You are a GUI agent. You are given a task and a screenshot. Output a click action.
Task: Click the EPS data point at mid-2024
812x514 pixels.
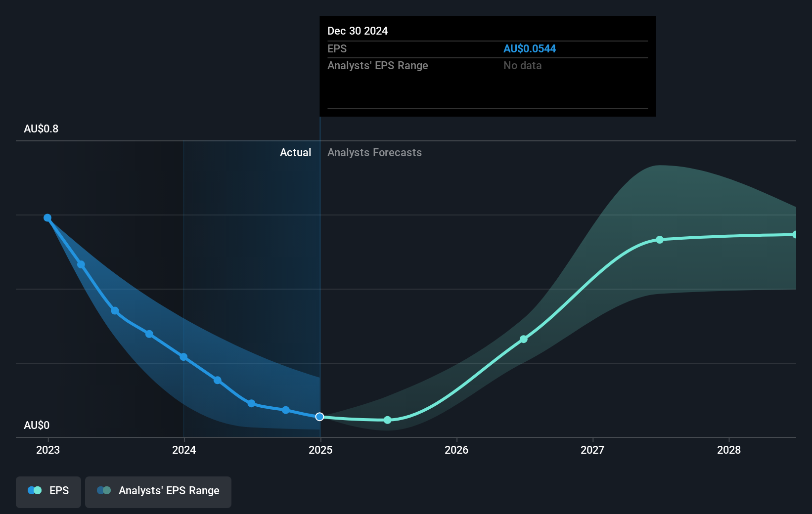click(x=252, y=404)
